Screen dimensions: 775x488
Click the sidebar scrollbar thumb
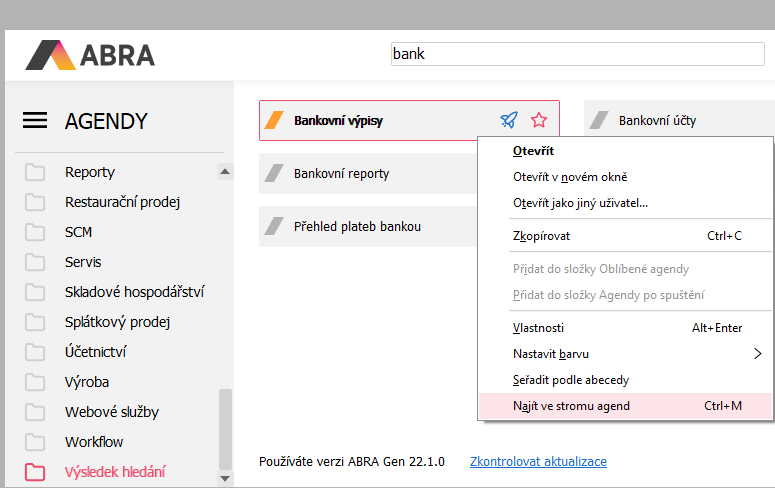(x=225, y=429)
